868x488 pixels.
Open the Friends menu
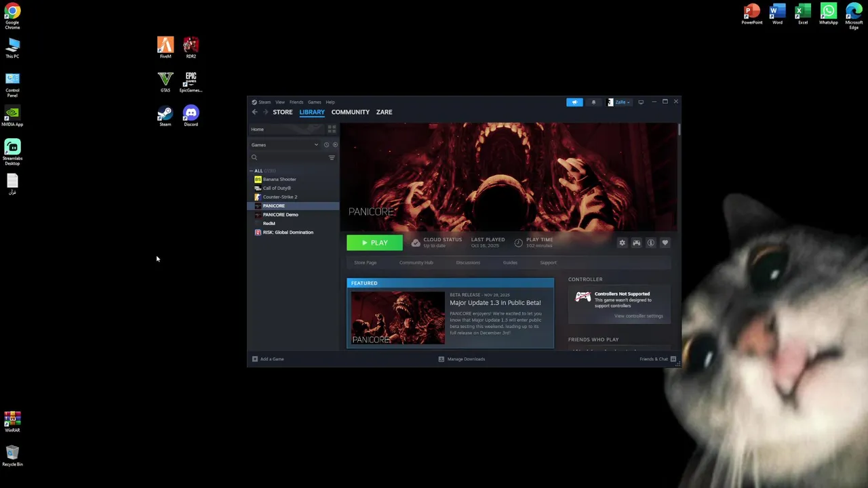[296, 102]
